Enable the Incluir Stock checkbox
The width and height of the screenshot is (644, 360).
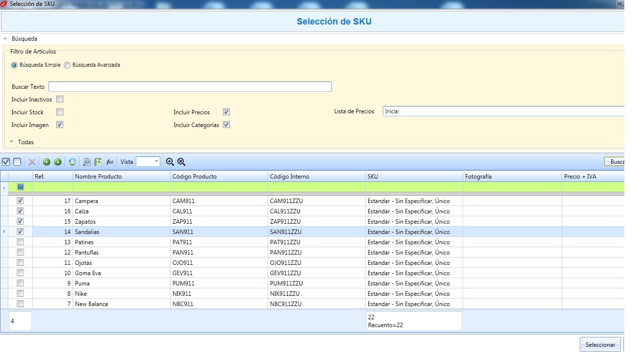pyautogui.click(x=60, y=112)
